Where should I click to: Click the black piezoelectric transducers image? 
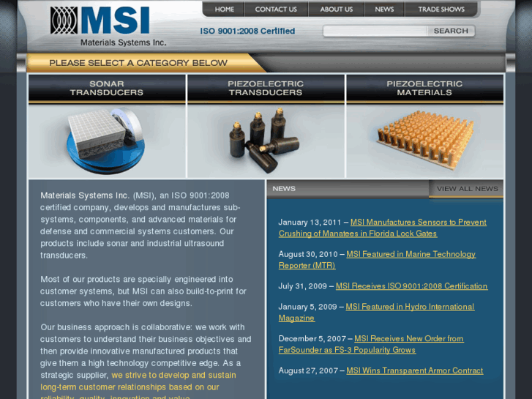coord(265,140)
